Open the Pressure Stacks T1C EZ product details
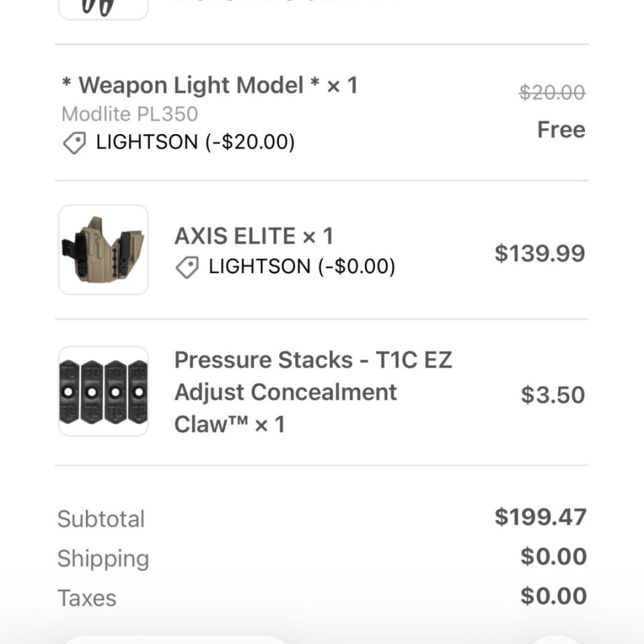 click(x=313, y=392)
